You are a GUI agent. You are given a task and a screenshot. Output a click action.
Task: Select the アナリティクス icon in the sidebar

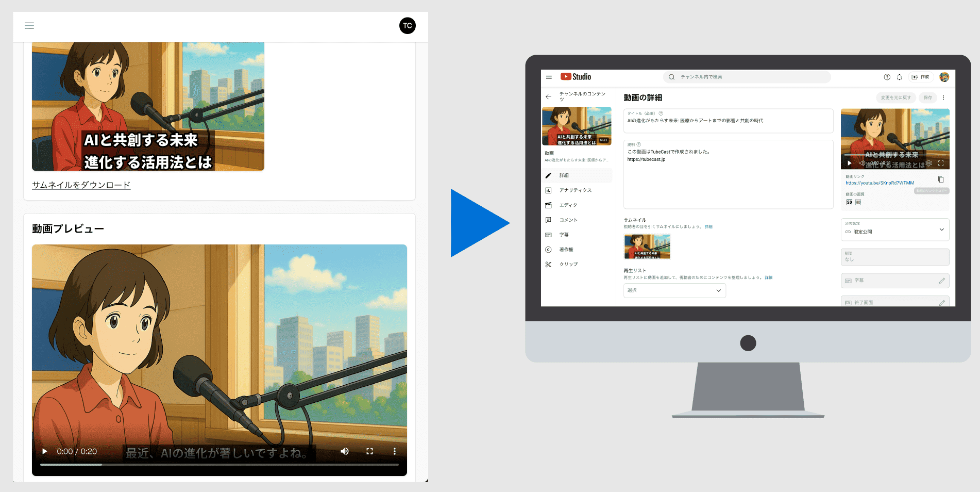(548, 190)
